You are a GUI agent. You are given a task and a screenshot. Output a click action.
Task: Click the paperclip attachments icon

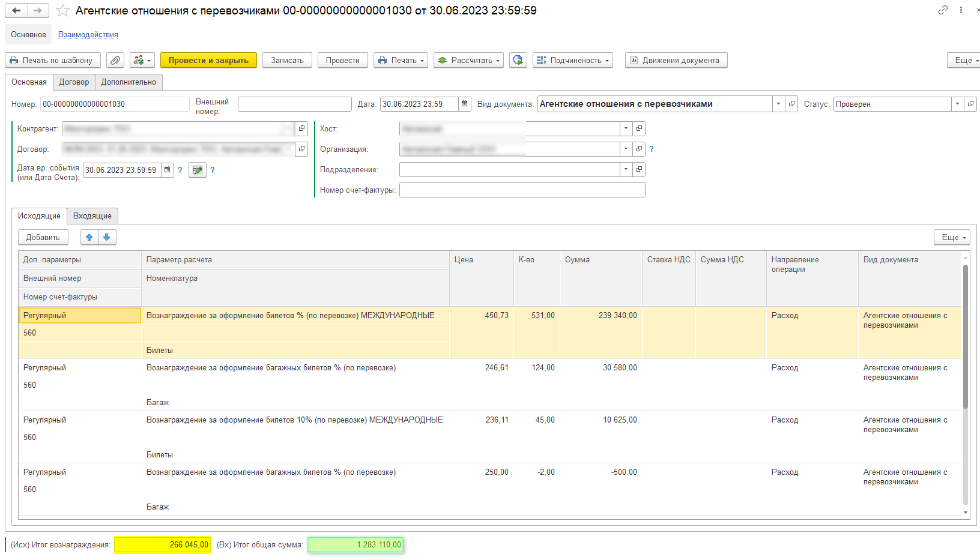[x=115, y=61]
